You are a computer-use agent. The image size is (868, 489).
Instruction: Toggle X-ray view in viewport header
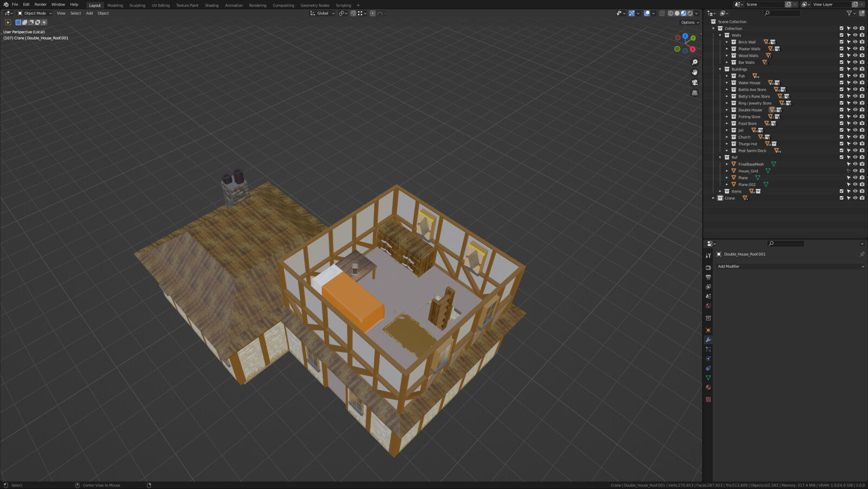[662, 13]
